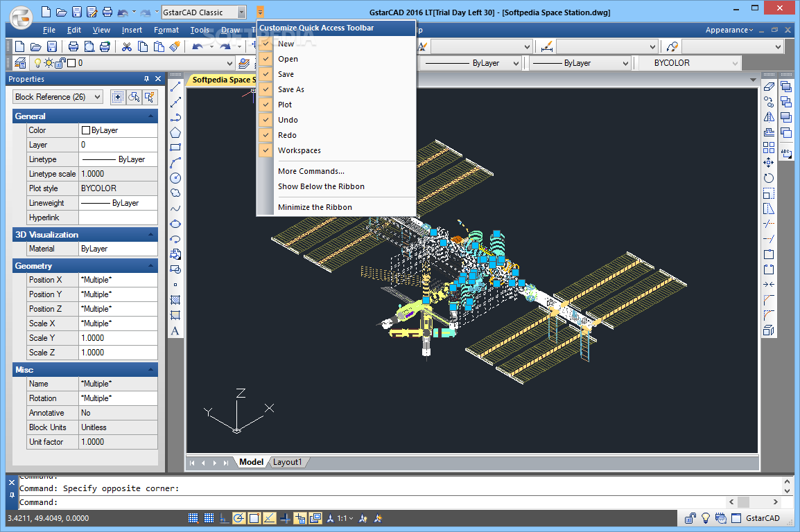The image size is (800, 532).
Task: Toggle Object Snap in the status bar
Action: pyautogui.click(x=254, y=518)
